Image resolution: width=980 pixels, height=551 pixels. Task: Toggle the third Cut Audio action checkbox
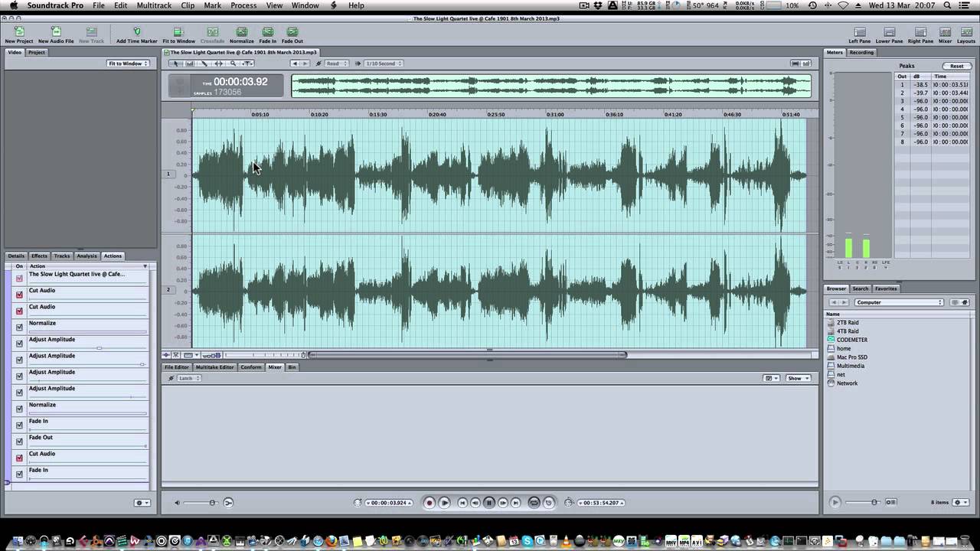[x=19, y=458]
